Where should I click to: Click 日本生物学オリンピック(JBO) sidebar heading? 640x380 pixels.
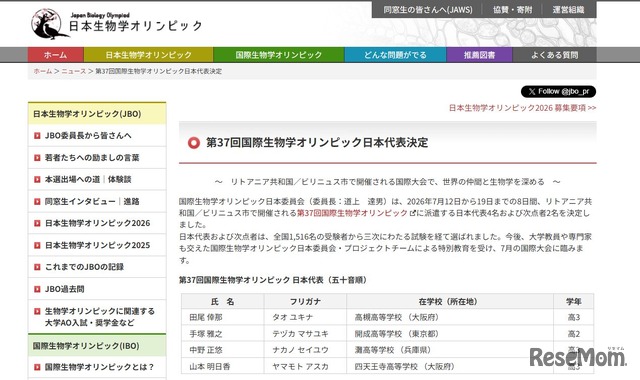[97, 114]
